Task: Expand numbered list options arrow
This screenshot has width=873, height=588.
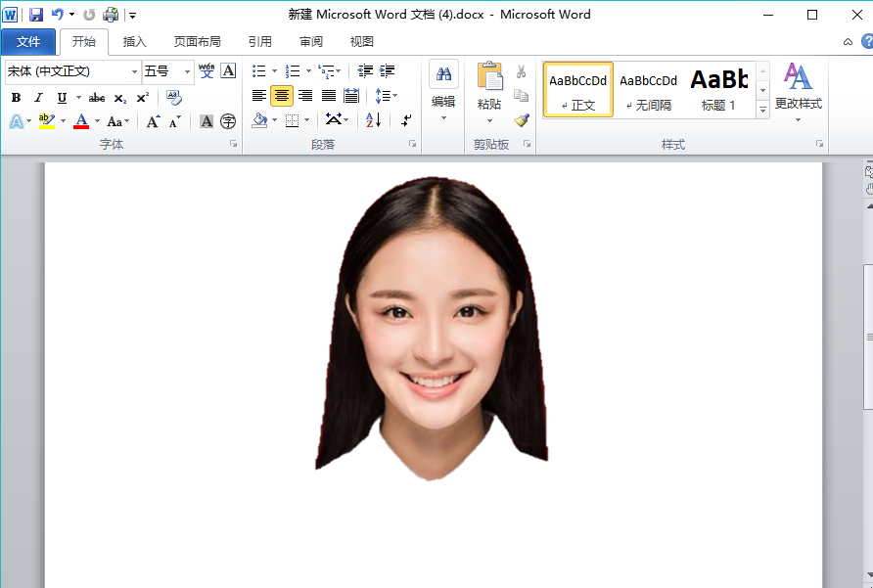Action: 308,71
